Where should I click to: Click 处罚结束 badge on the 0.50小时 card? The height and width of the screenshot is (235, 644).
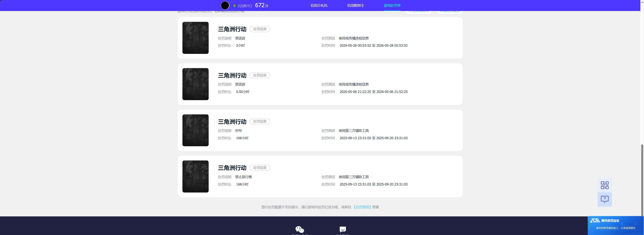tap(260, 75)
